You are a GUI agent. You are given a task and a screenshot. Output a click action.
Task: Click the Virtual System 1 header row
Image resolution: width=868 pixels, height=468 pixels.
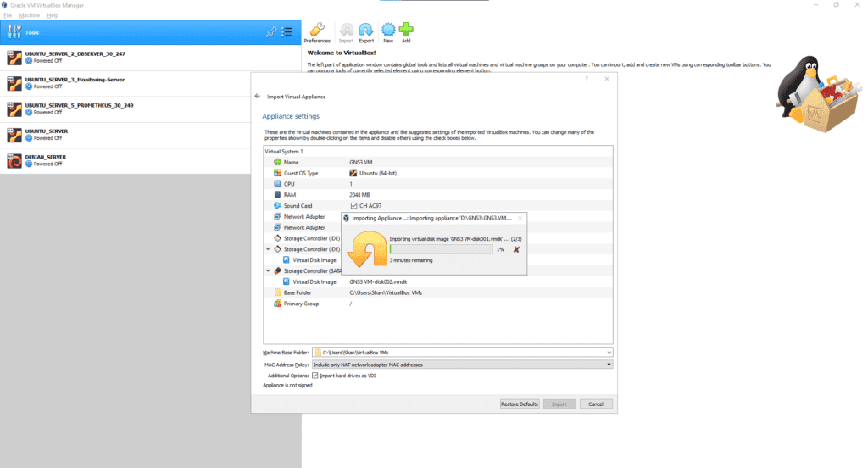coord(438,151)
